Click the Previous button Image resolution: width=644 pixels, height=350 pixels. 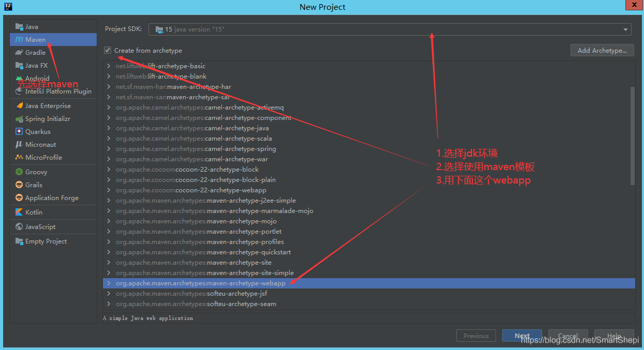tap(476, 336)
